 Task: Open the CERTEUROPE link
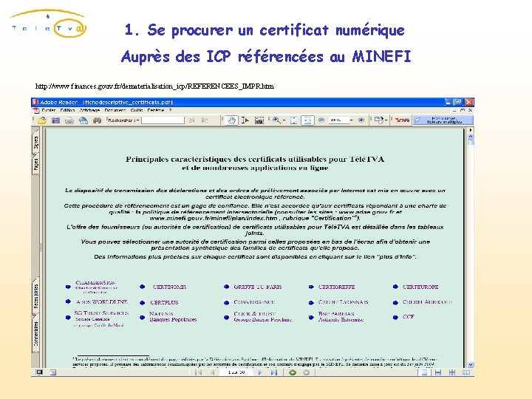click(x=420, y=287)
